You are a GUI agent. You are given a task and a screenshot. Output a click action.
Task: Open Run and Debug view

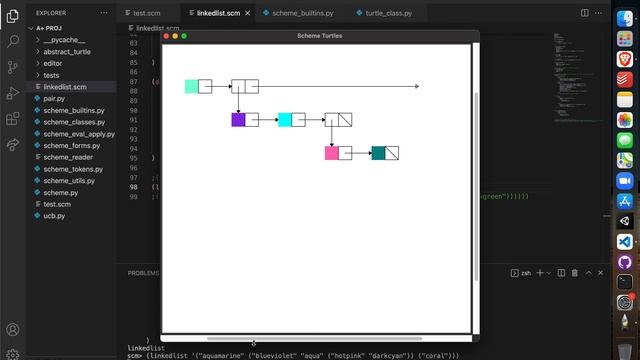tap(13, 93)
